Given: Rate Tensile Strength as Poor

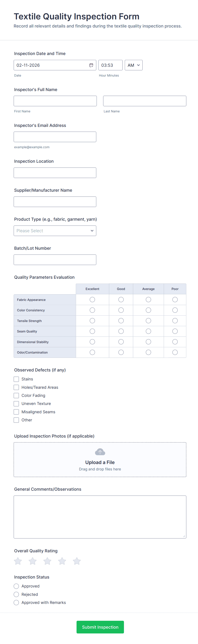Looking at the screenshot, I should (175, 321).
